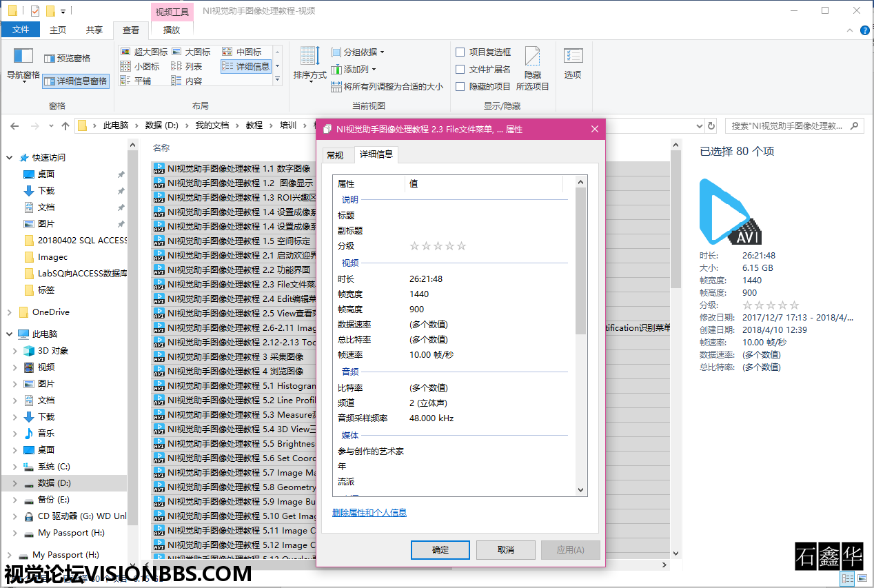Enable item check boxes (项目复选框)
874x588 pixels.
460,52
